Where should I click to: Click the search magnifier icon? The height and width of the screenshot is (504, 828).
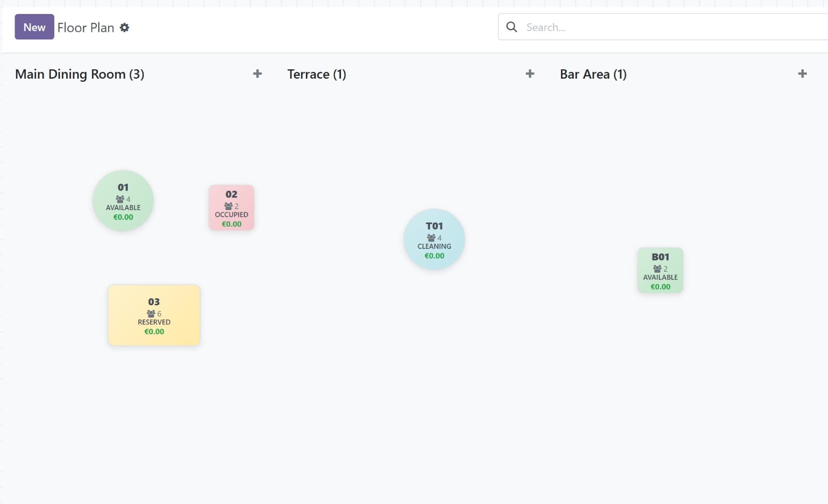click(511, 27)
